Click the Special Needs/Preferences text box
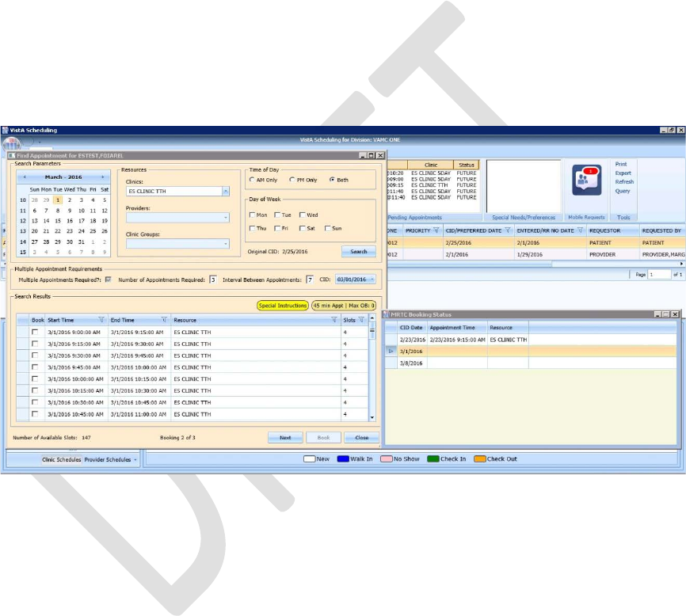Viewport: 686px width, 616px height. 524,186
